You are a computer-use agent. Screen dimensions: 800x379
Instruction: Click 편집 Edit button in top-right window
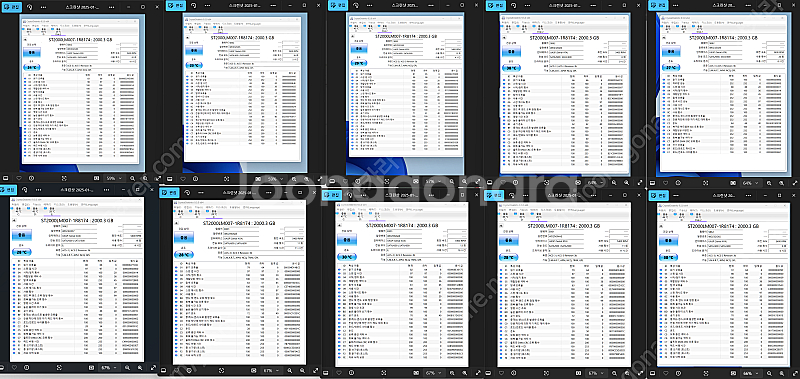[x=658, y=6]
